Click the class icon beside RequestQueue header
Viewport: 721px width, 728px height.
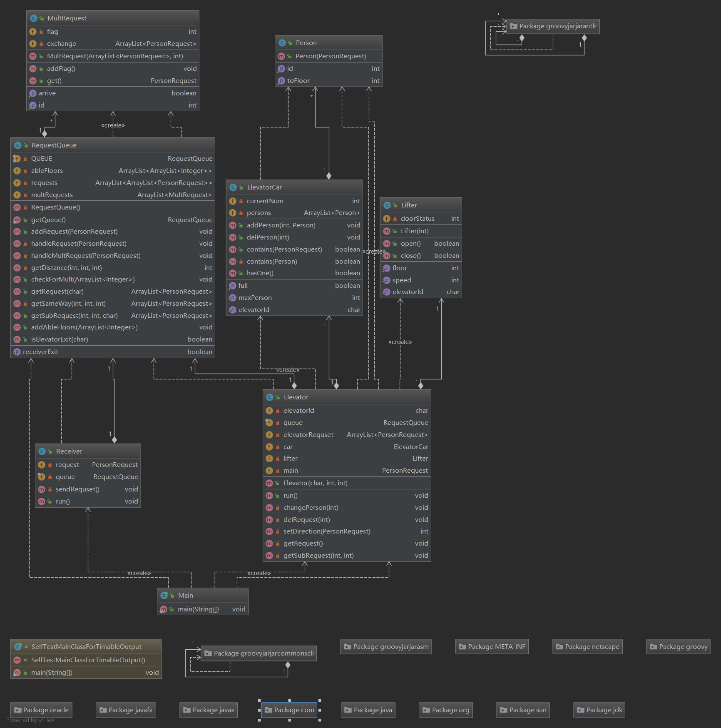point(17,145)
